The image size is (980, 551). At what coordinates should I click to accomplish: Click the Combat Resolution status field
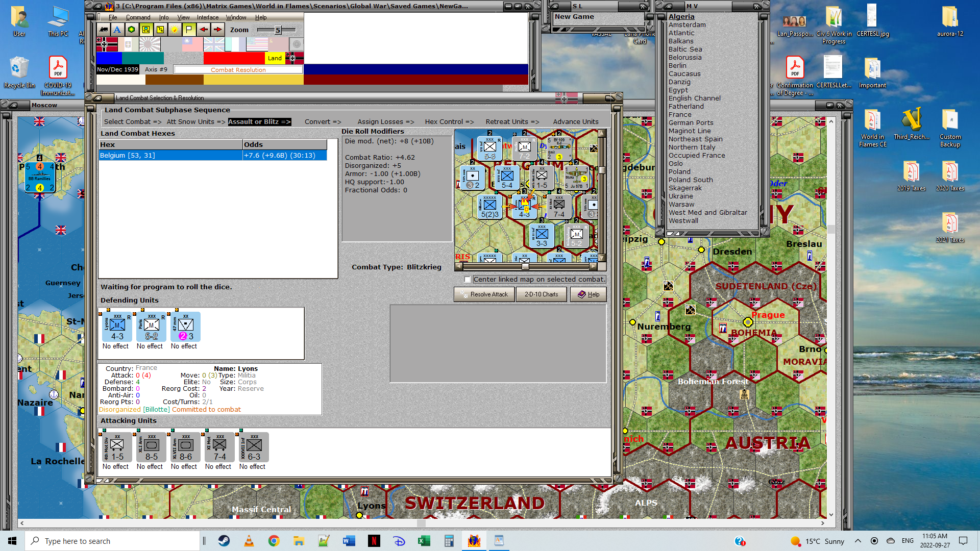pyautogui.click(x=238, y=70)
